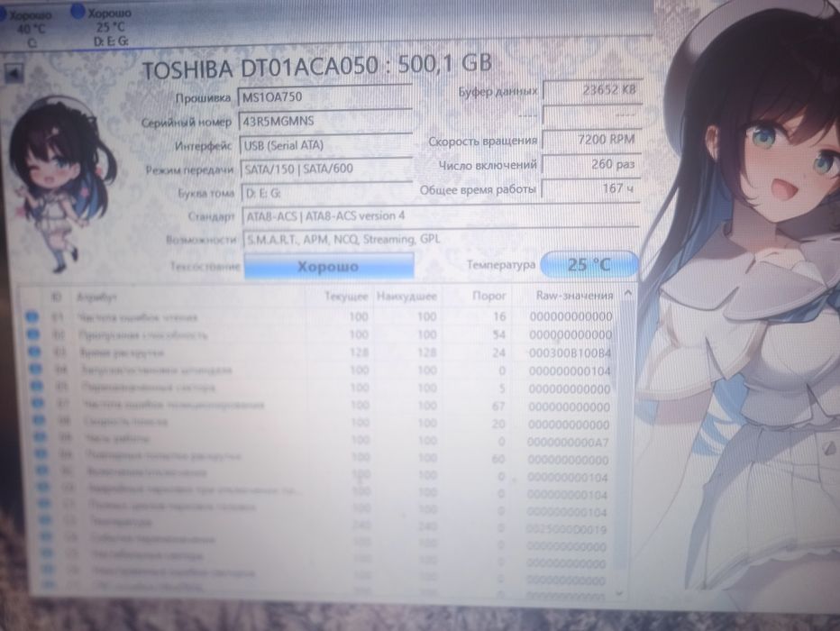840x631 pixels.
Task: Click the raw value 0000000000A7
Action: (569, 442)
